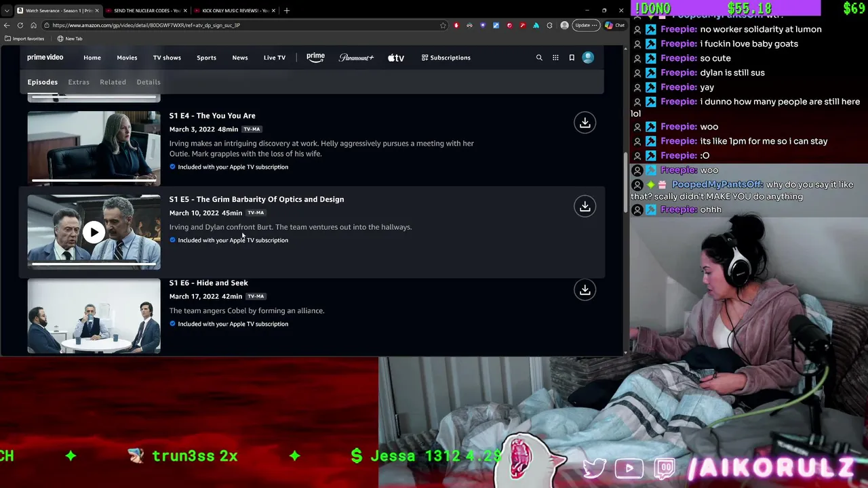
Task: Open the Apple TV channel logo
Action: click(x=396, y=58)
